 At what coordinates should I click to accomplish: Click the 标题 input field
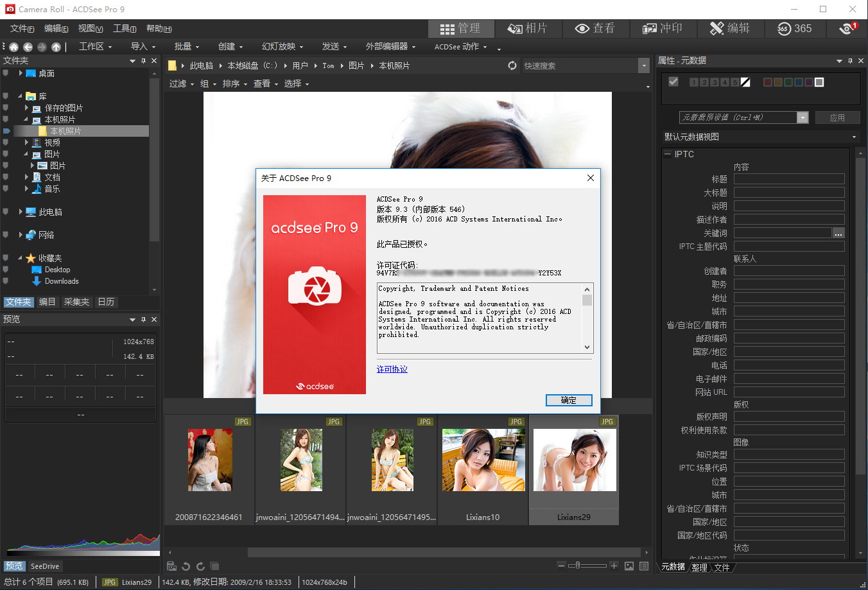click(x=789, y=179)
